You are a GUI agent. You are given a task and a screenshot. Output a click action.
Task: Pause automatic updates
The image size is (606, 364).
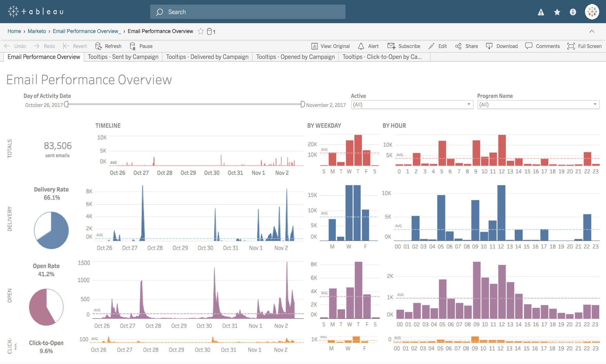coord(133,46)
